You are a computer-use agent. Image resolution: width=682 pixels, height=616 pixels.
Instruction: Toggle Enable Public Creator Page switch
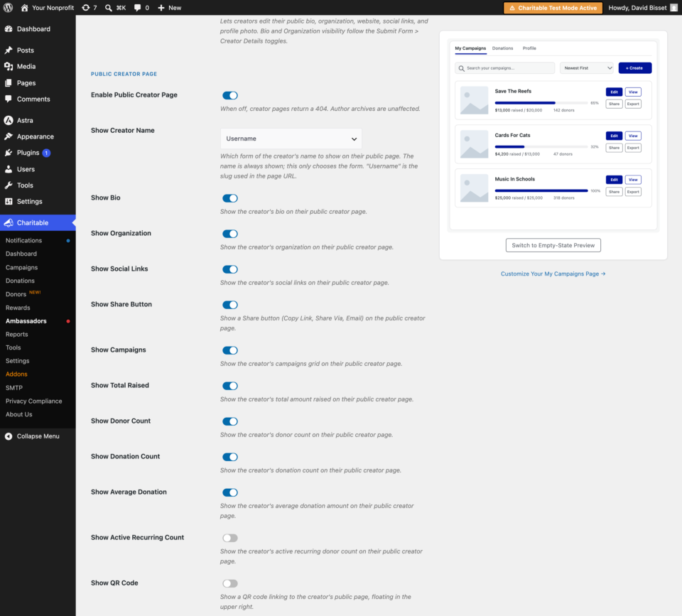[229, 95]
